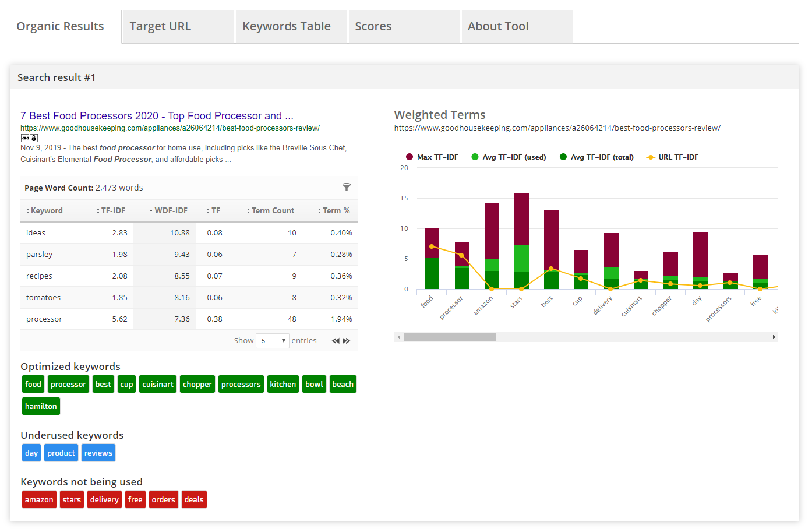
Task: Click the chart's horizontal scrollbar thumb
Action: pyautogui.click(x=450, y=337)
